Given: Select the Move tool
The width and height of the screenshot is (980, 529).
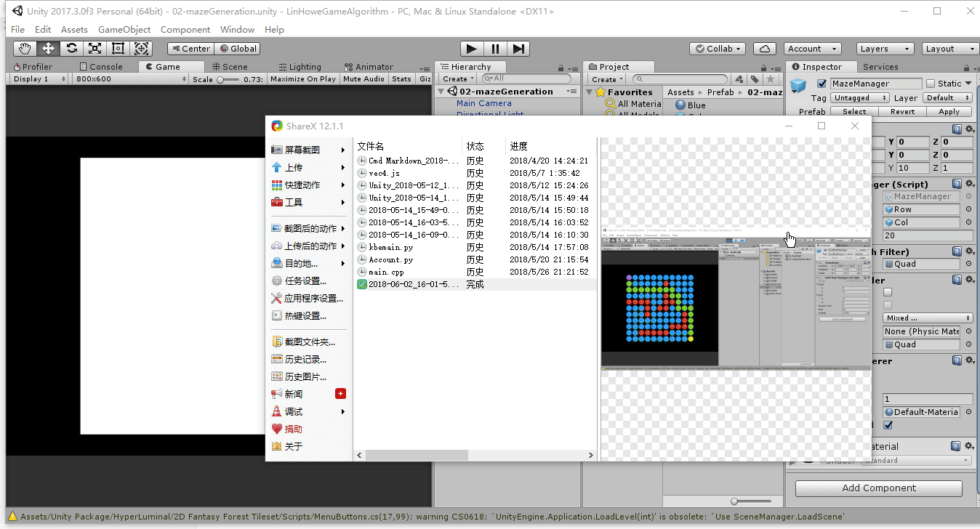Looking at the screenshot, I should [x=48, y=49].
